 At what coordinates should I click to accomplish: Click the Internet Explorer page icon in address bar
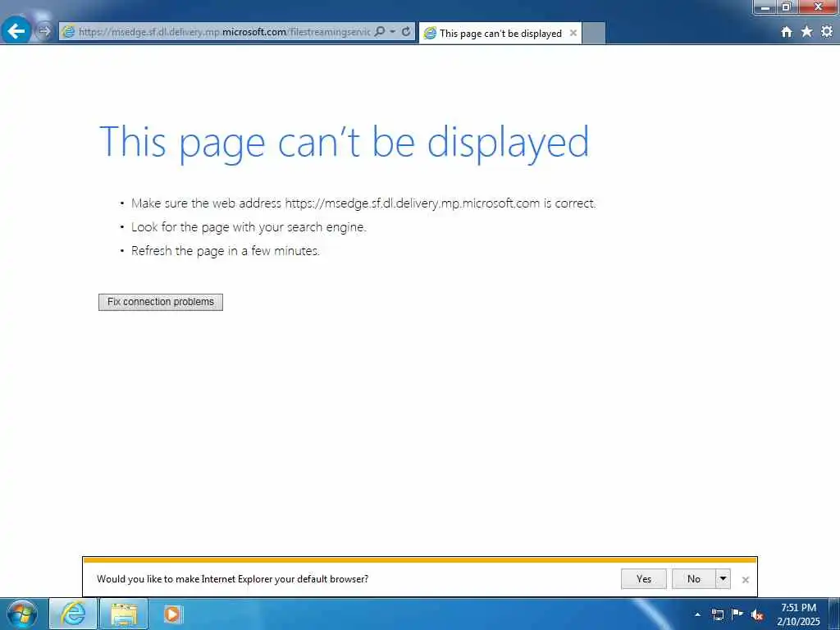(68, 32)
